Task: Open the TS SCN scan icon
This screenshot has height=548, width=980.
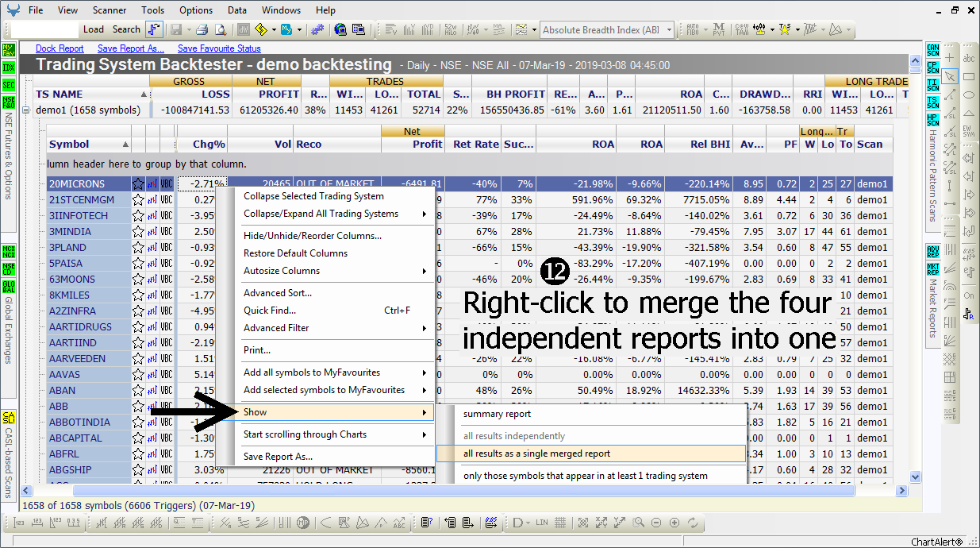Action: click(x=932, y=102)
